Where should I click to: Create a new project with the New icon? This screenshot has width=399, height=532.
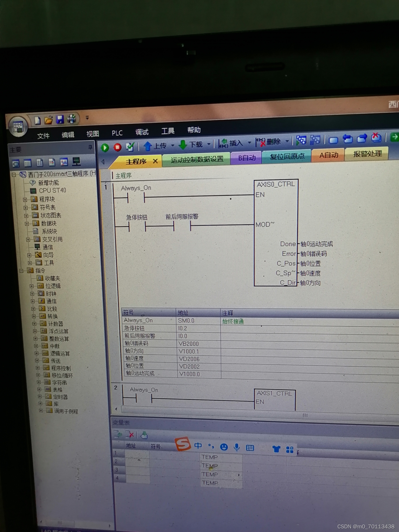[37, 120]
